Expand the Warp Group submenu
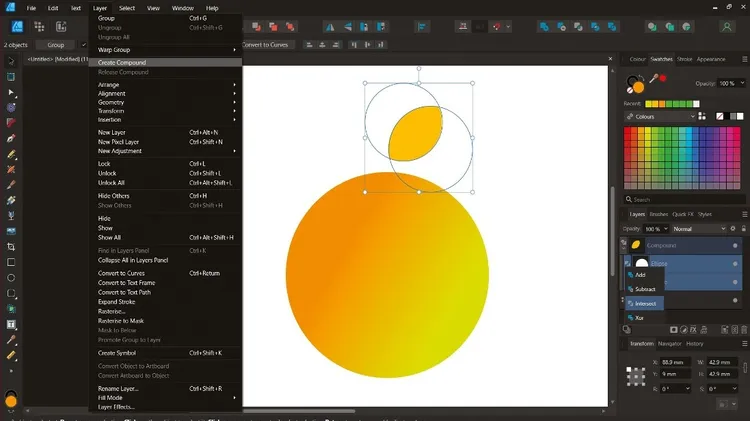 coord(165,50)
